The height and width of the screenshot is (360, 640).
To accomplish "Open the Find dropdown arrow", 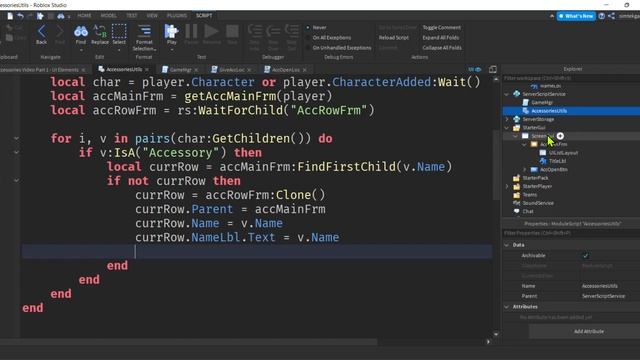I will click(x=81, y=50).
